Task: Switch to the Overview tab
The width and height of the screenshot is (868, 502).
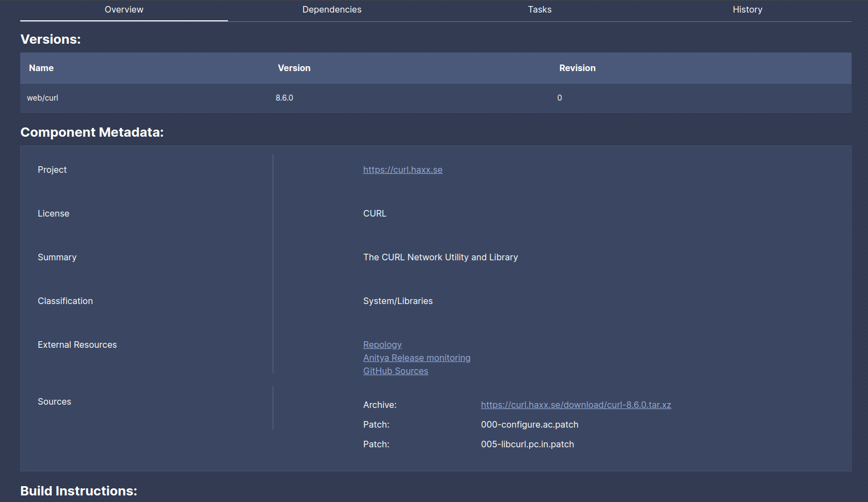Action: tap(124, 10)
